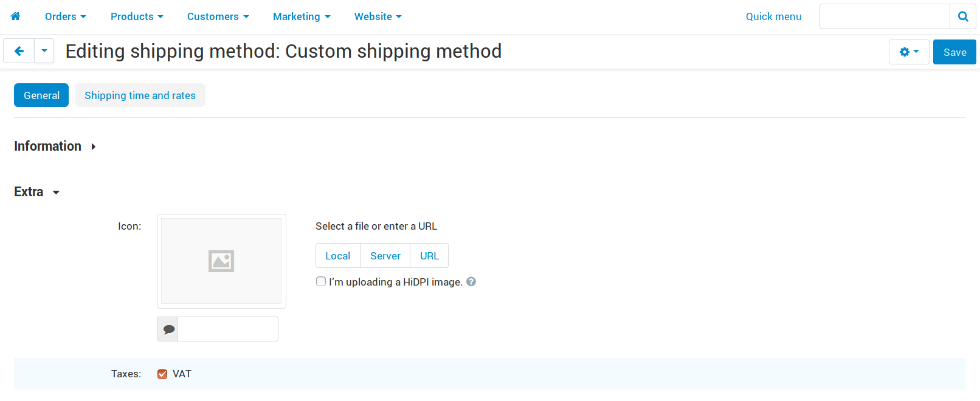
Task: Click the HiDPI help question mark
Action: point(471,281)
